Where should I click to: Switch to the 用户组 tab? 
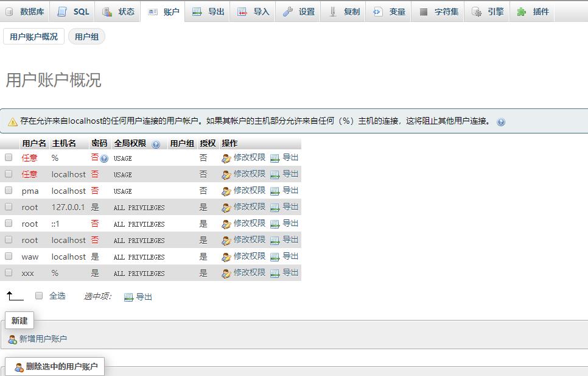(86, 36)
